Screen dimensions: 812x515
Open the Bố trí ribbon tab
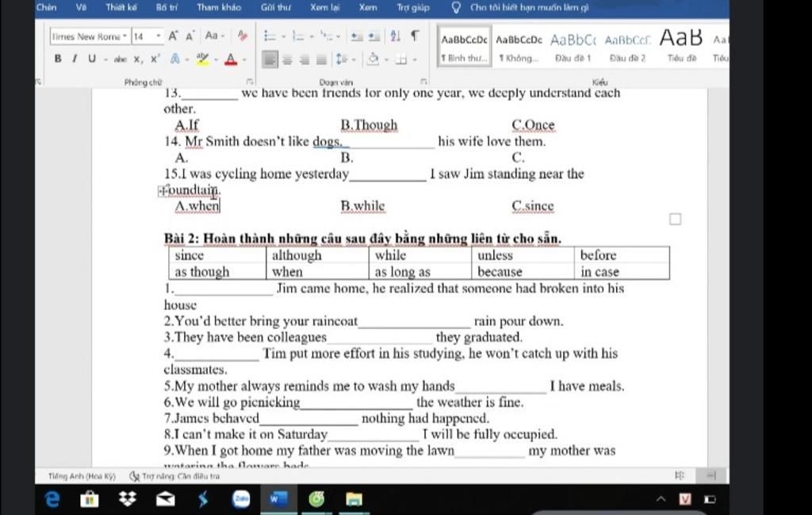pos(167,7)
